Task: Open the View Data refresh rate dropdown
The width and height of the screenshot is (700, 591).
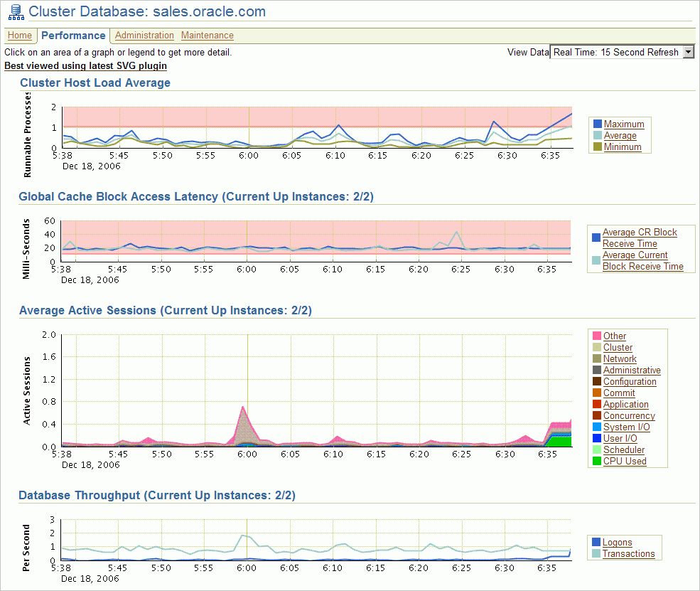Action: pyautogui.click(x=688, y=51)
